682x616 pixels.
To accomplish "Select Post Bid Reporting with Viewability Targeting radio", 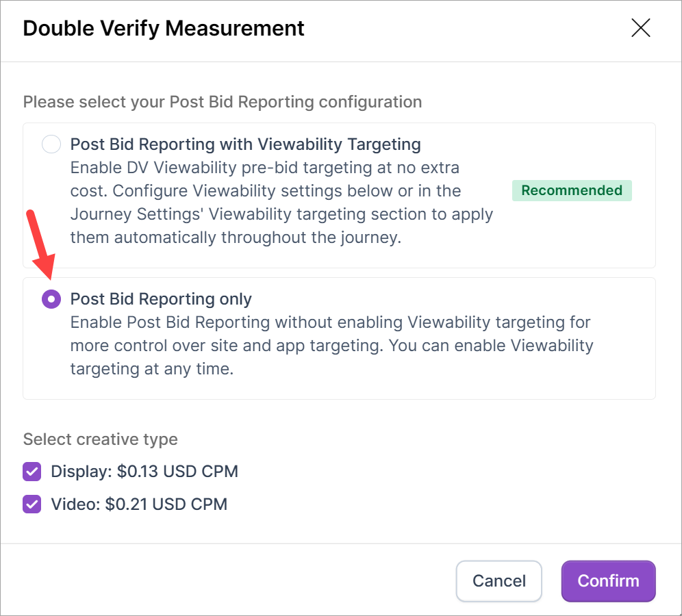I will pyautogui.click(x=51, y=144).
